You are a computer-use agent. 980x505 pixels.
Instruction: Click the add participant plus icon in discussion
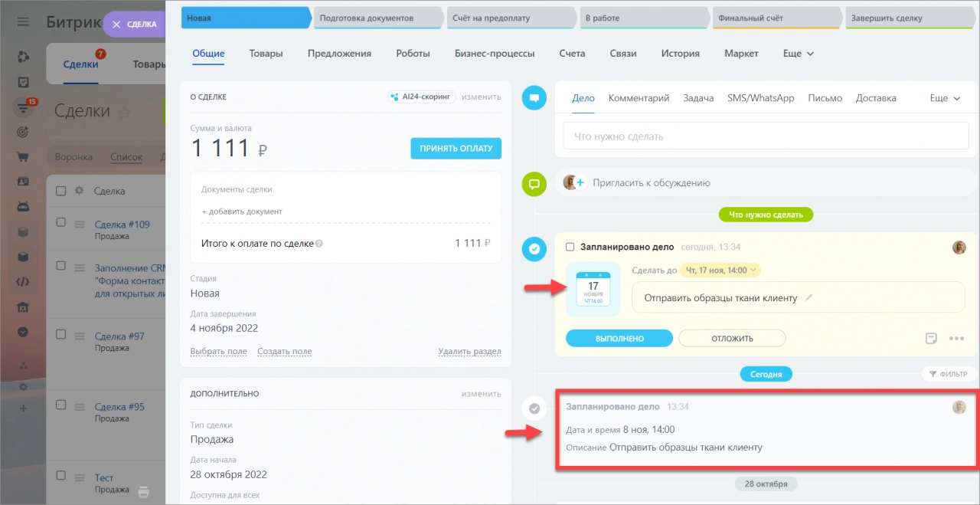point(580,183)
